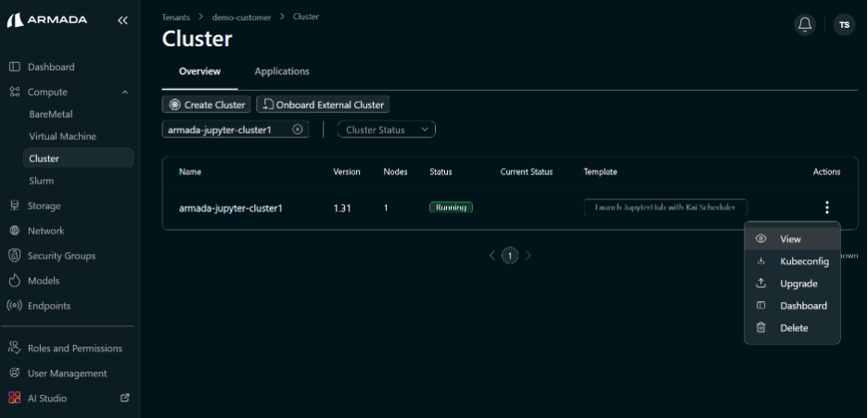Click the download icon beside Kubeconfig

point(761,261)
